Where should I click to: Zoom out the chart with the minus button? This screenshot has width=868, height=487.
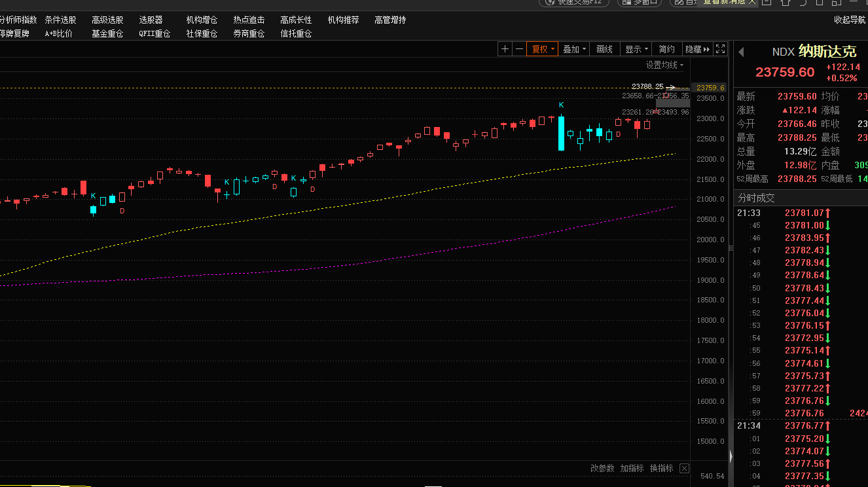tap(519, 49)
